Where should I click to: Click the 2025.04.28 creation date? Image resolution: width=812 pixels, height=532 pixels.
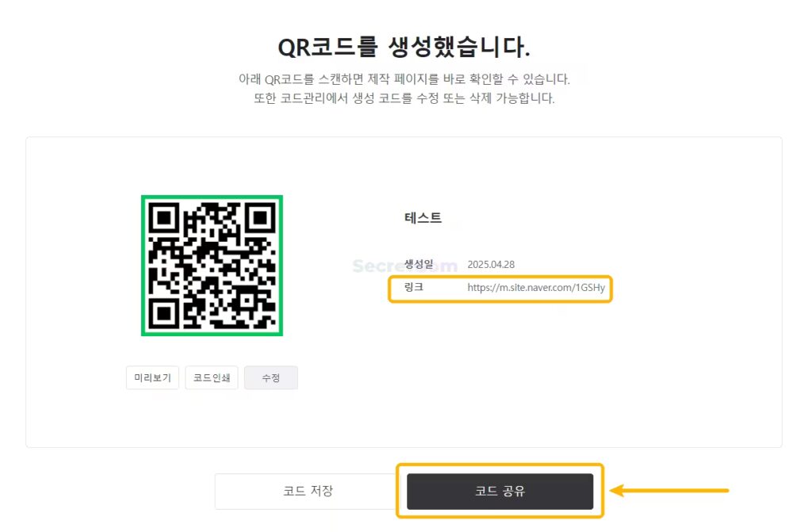[x=491, y=264]
